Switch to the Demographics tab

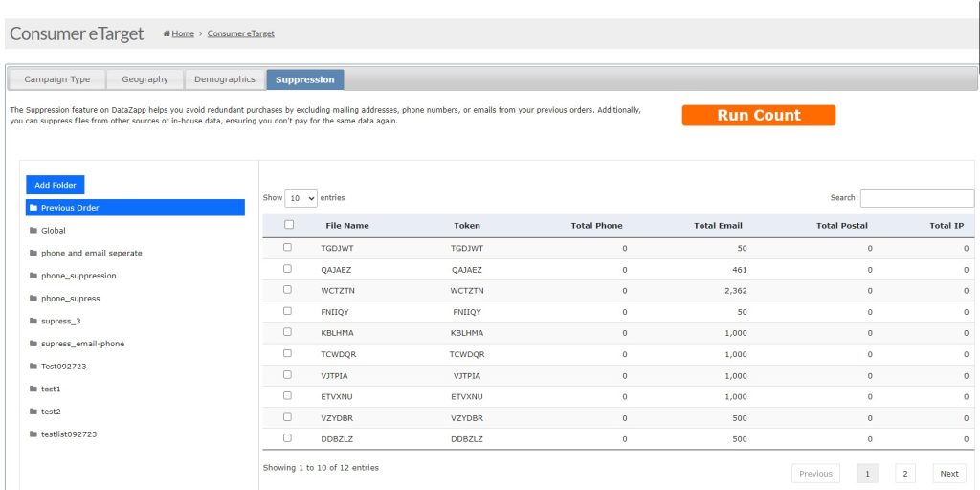(x=225, y=79)
